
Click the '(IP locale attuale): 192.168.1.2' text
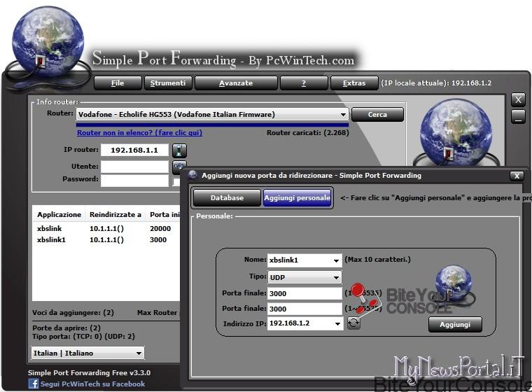(436, 83)
